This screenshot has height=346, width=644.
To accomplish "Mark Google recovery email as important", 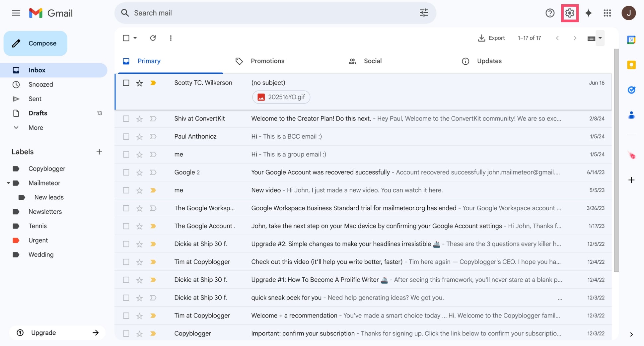I will click(153, 173).
